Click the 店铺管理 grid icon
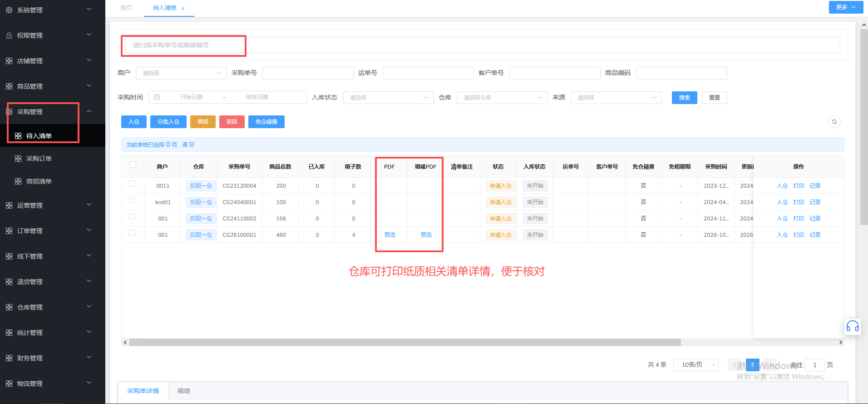 coord(9,60)
